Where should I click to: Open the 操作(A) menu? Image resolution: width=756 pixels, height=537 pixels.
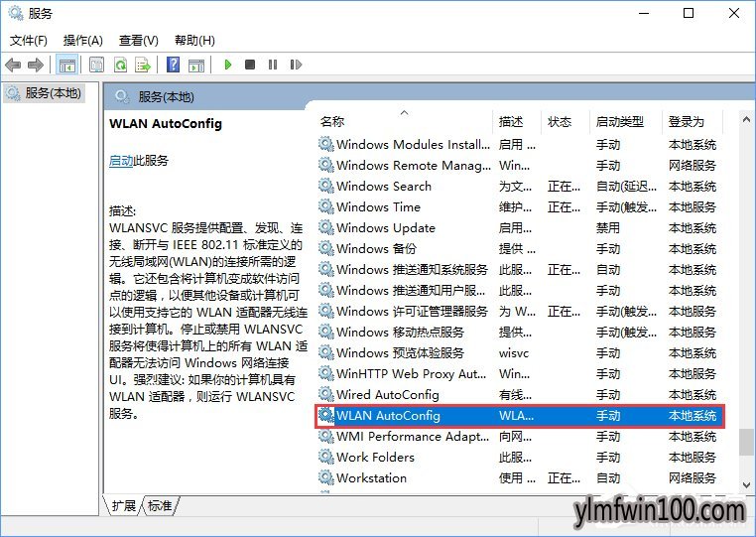[x=83, y=41]
